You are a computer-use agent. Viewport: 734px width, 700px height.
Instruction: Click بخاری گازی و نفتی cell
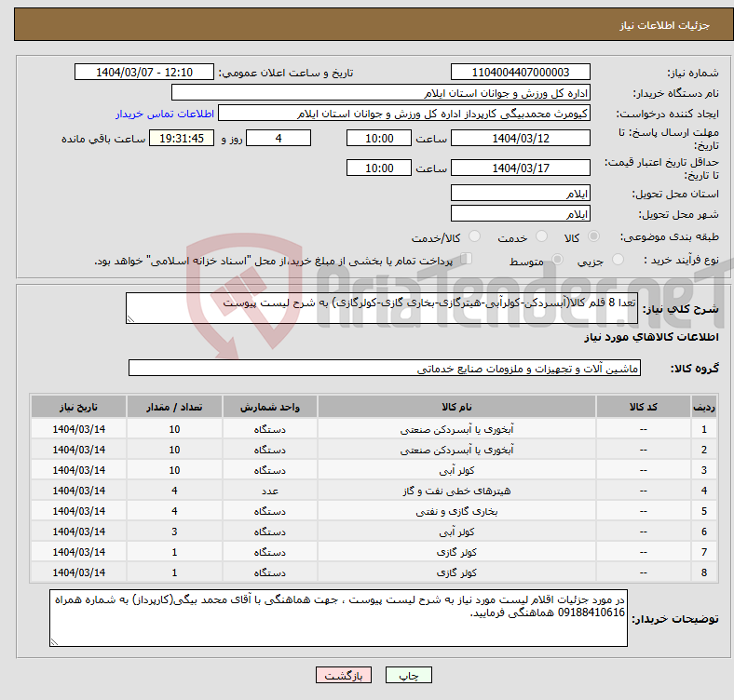[x=456, y=511]
